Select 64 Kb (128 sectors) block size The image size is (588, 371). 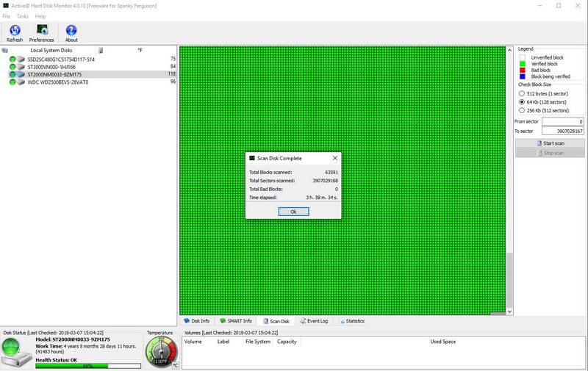pyautogui.click(x=522, y=102)
